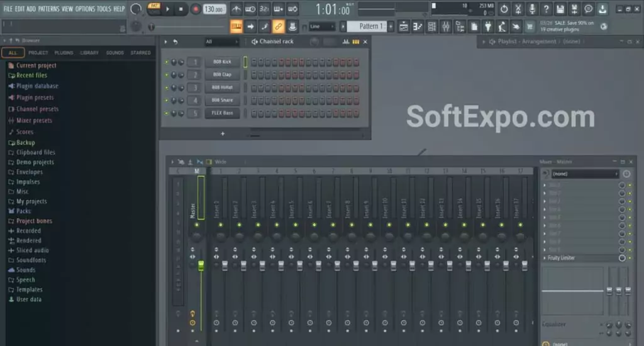The image size is (644, 346).
Task: Select the ALL tab in browser
Action: point(13,53)
